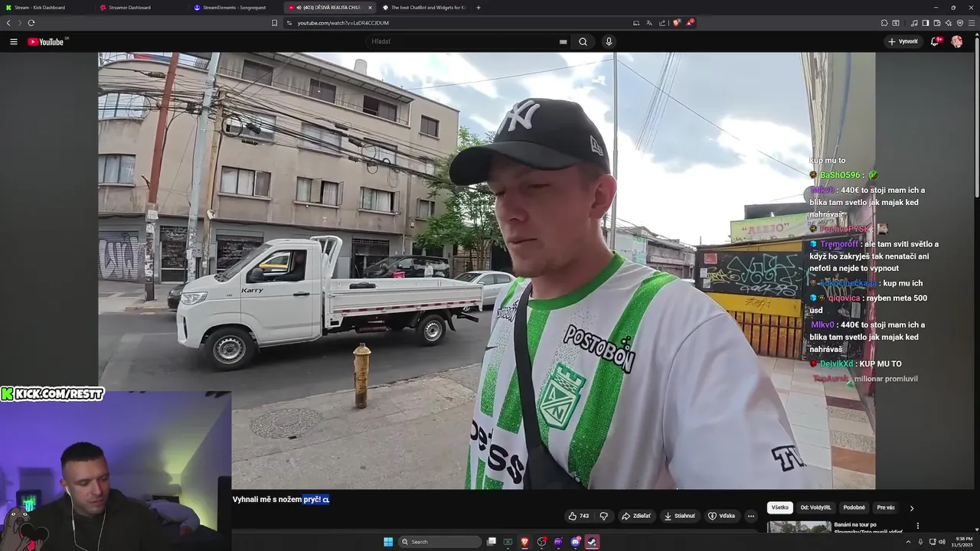Dislike the video with thumbs-down
The image size is (980, 551).
pos(603,516)
